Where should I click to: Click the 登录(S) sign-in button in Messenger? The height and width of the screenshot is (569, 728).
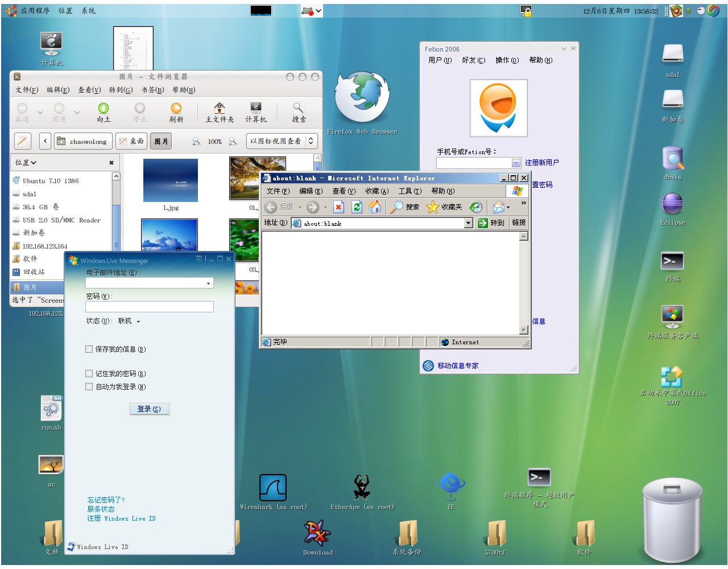(x=149, y=409)
